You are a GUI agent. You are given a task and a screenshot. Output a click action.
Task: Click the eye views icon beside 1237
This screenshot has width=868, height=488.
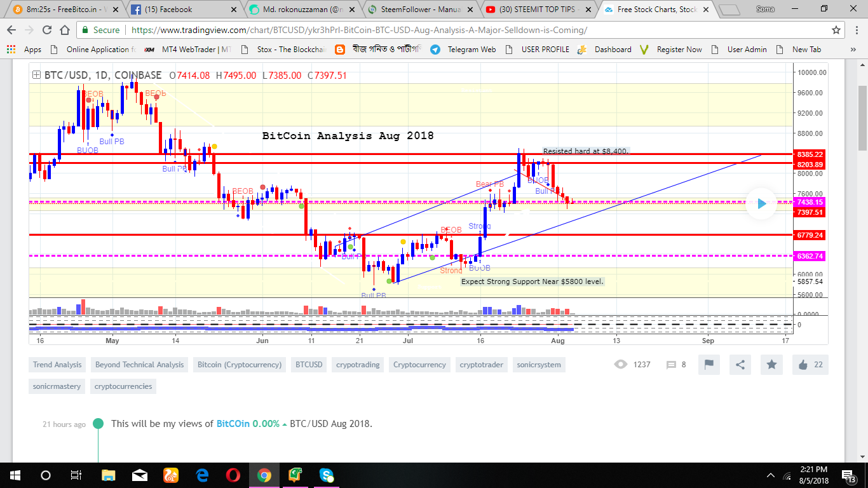click(x=621, y=365)
